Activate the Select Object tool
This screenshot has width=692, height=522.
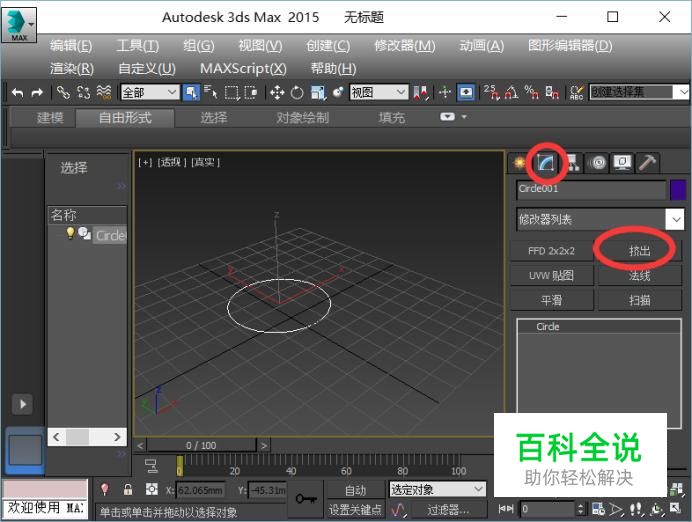pyautogui.click(x=191, y=93)
